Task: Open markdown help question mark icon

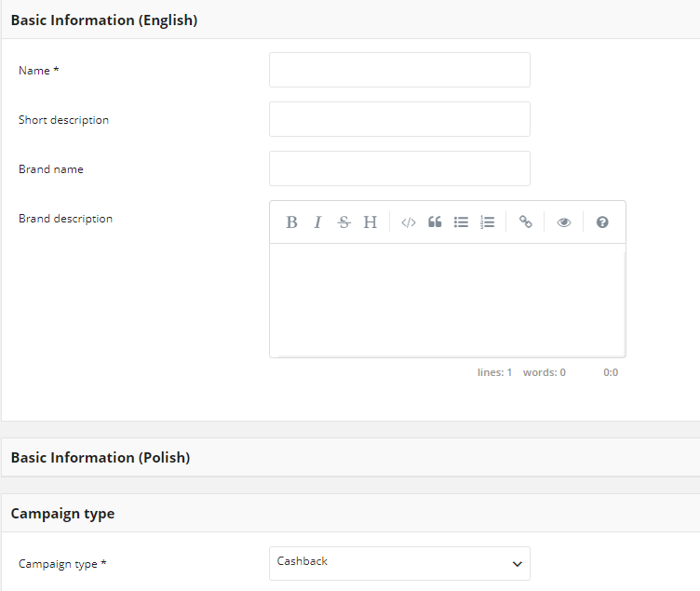Action: tap(602, 222)
